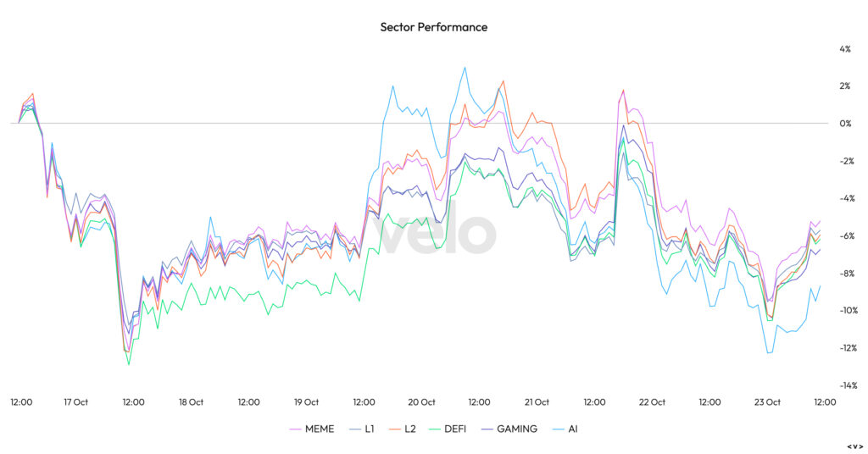This screenshot has width=868, height=454.
Task: Select the -8% y-axis tick label
Action: (x=843, y=274)
